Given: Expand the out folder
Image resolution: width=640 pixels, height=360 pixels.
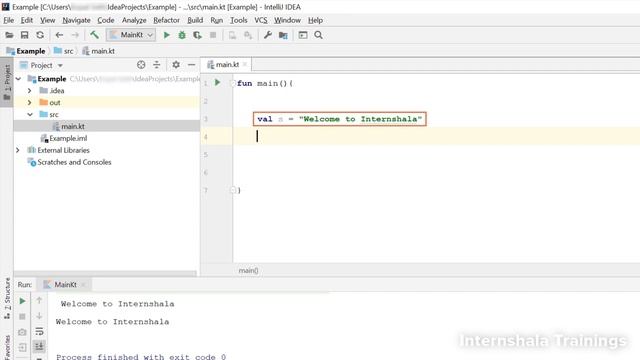Looking at the screenshot, I should [x=29, y=102].
